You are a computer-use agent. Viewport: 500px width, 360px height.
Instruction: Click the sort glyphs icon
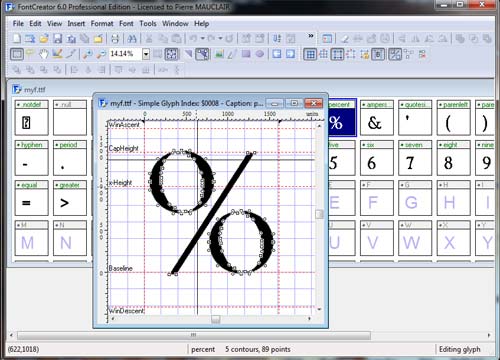[277, 39]
